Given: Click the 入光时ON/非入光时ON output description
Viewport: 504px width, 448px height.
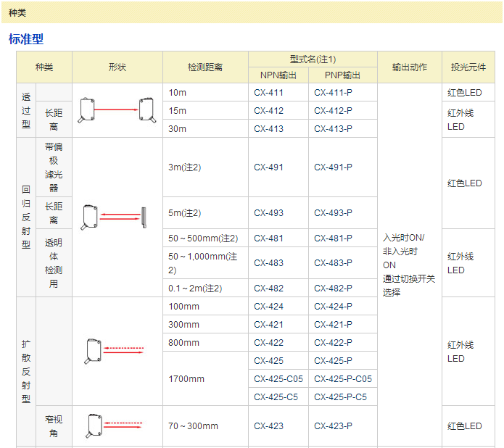Looking at the screenshot, I should click(409, 265).
